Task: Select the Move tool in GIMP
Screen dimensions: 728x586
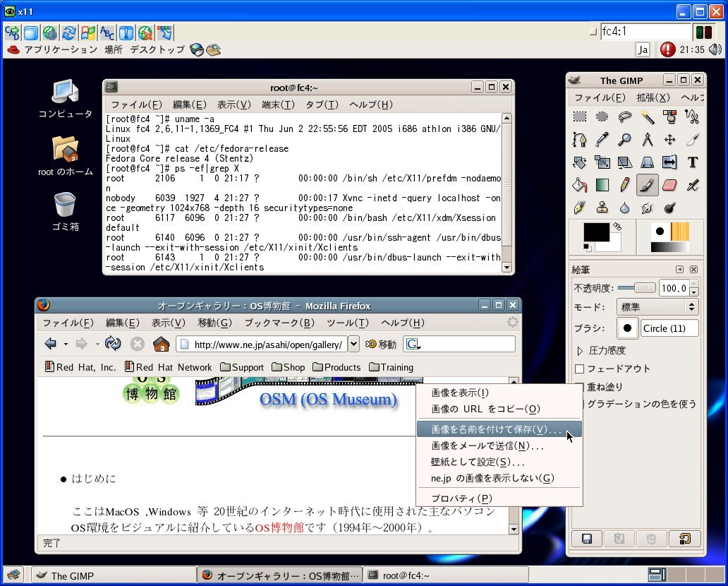Action: (670, 139)
